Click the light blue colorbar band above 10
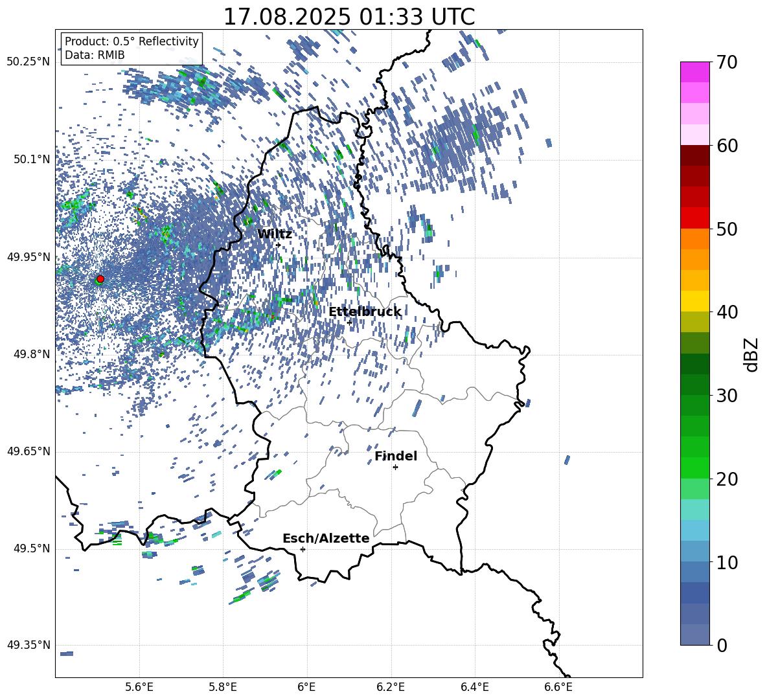This screenshot has height=700, width=767. coord(694,530)
